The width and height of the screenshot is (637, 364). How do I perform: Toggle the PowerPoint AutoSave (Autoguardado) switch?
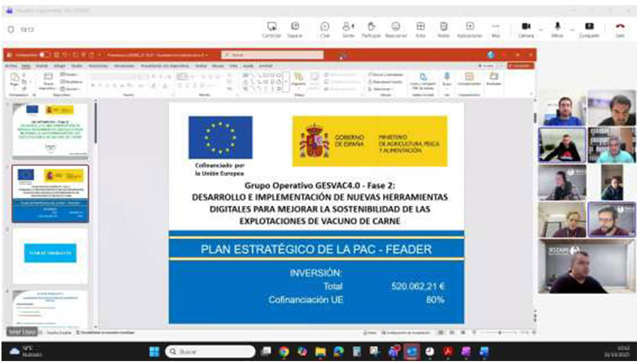(x=44, y=55)
